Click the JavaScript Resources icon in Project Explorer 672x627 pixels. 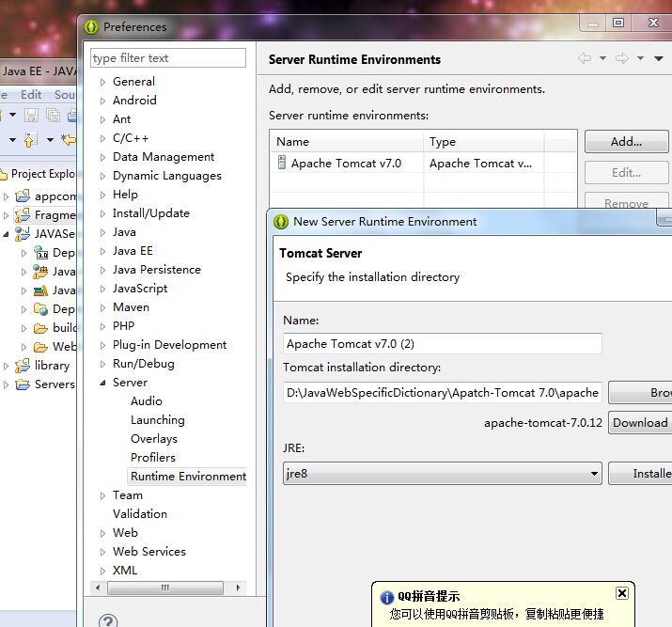point(40,290)
